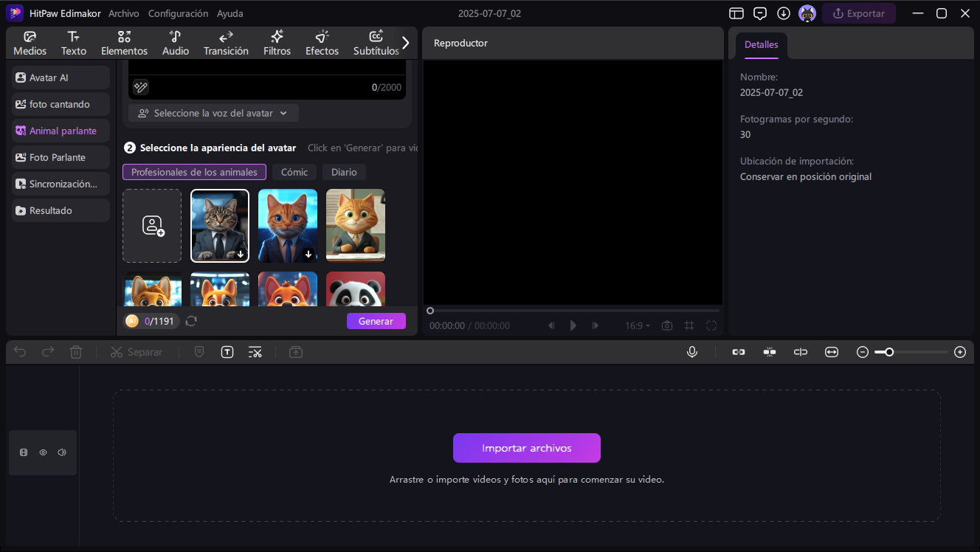Click the text recognition T icon

point(227,352)
